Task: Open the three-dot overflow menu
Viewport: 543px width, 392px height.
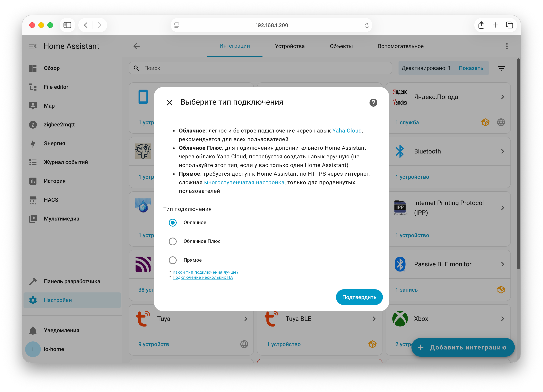Action: click(507, 46)
